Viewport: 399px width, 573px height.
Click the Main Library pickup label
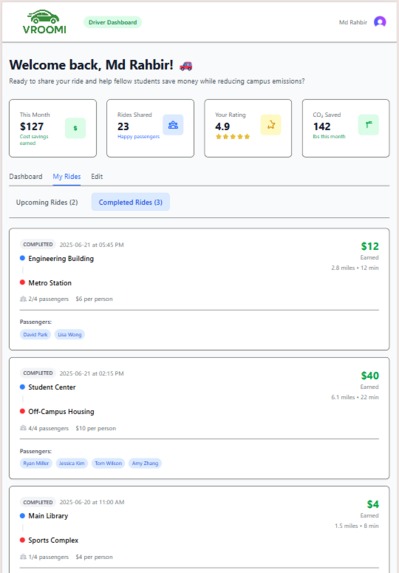pyautogui.click(x=48, y=516)
